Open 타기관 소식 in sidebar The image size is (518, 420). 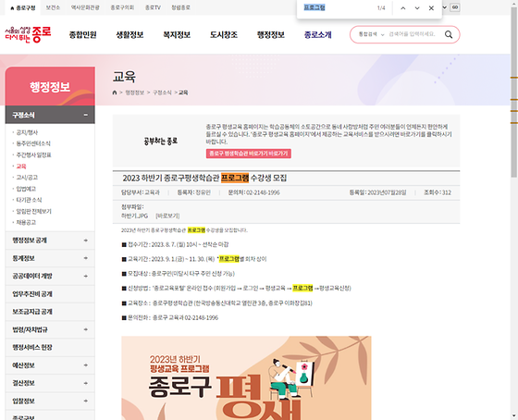[29, 200]
